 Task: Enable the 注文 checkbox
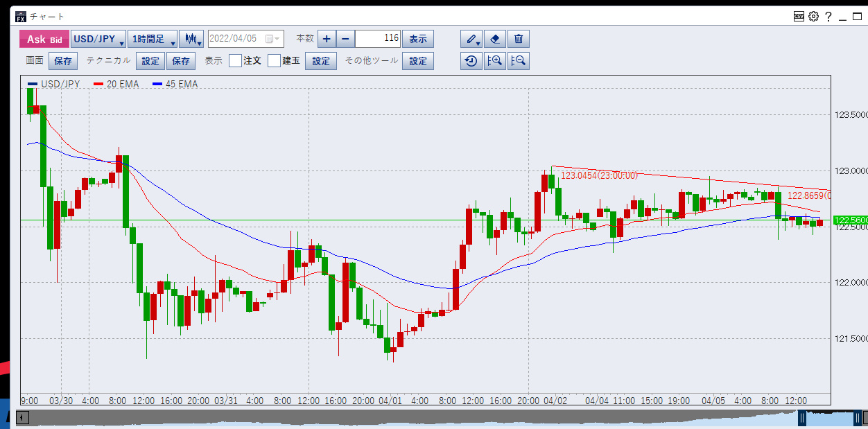click(x=236, y=61)
